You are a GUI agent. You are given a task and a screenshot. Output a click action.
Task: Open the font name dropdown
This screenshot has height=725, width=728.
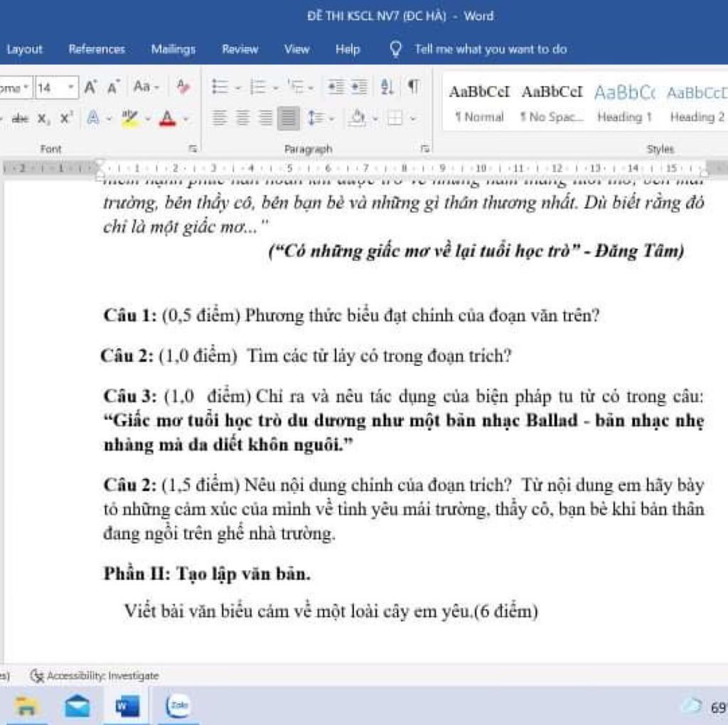pyautogui.click(x=26, y=87)
